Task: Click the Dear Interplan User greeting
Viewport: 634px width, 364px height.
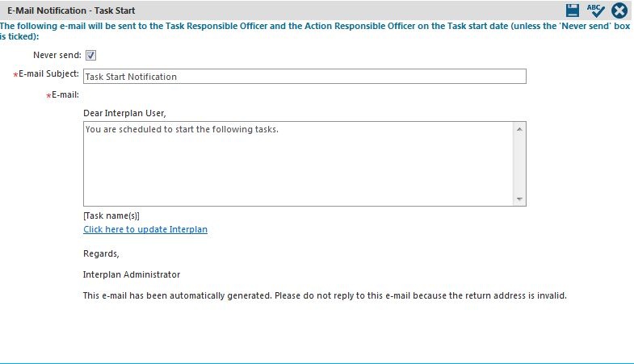Action: coord(124,113)
